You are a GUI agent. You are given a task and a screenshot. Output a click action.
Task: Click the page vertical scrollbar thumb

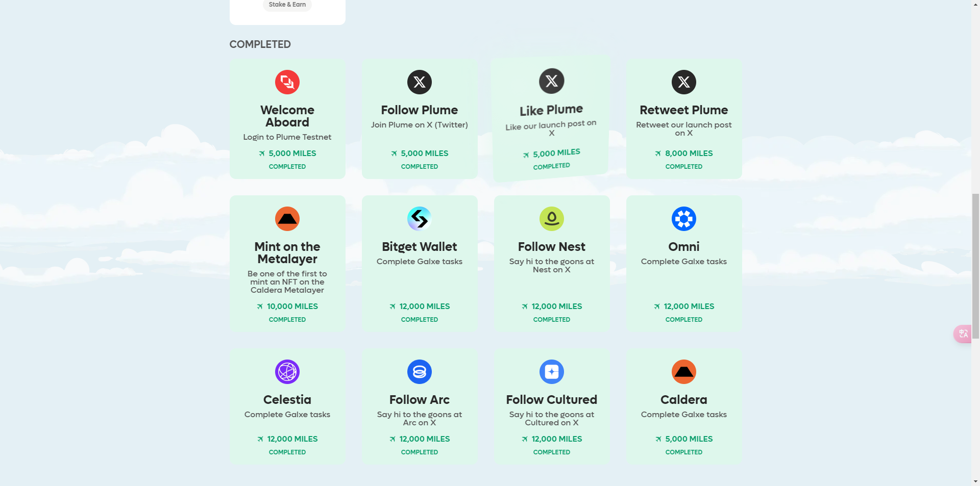click(x=975, y=266)
